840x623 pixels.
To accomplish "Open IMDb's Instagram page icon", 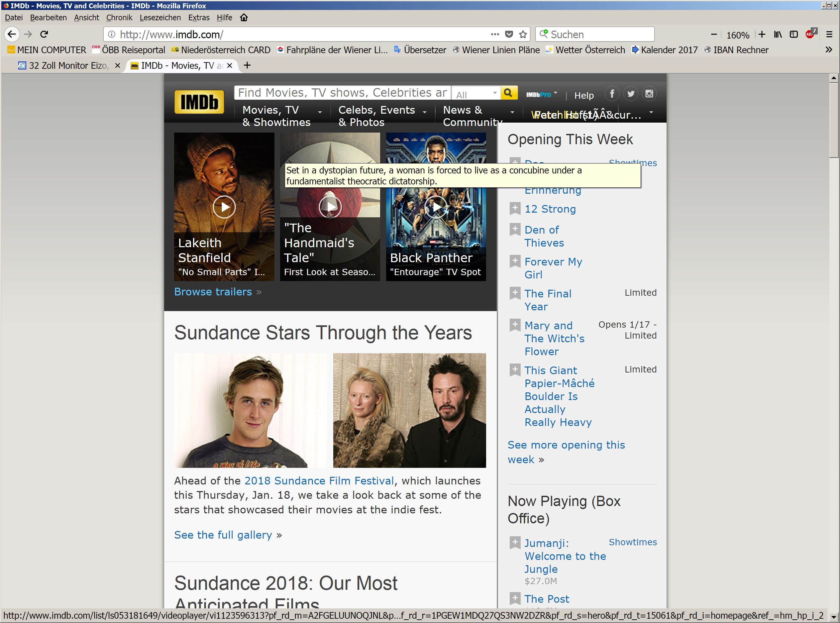I will click(x=649, y=93).
